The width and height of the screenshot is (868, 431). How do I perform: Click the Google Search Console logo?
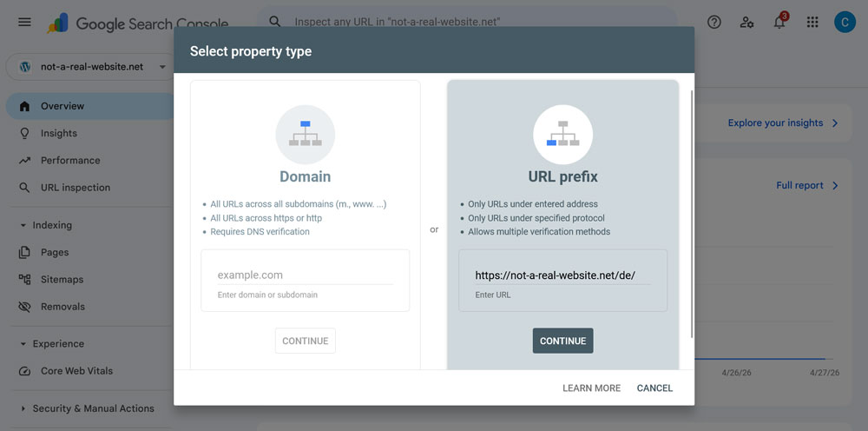tap(138, 23)
